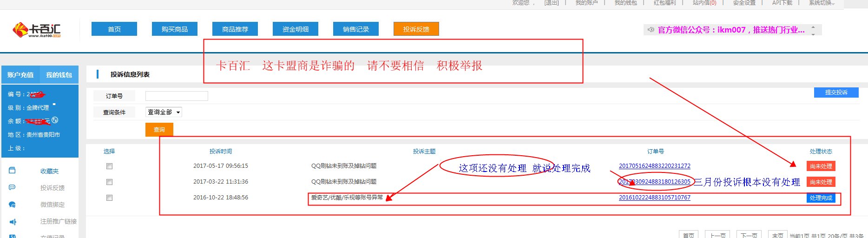Select the orange 投诉反馈 nav tab
This screenshot has height=238, width=868.
(416, 29)
